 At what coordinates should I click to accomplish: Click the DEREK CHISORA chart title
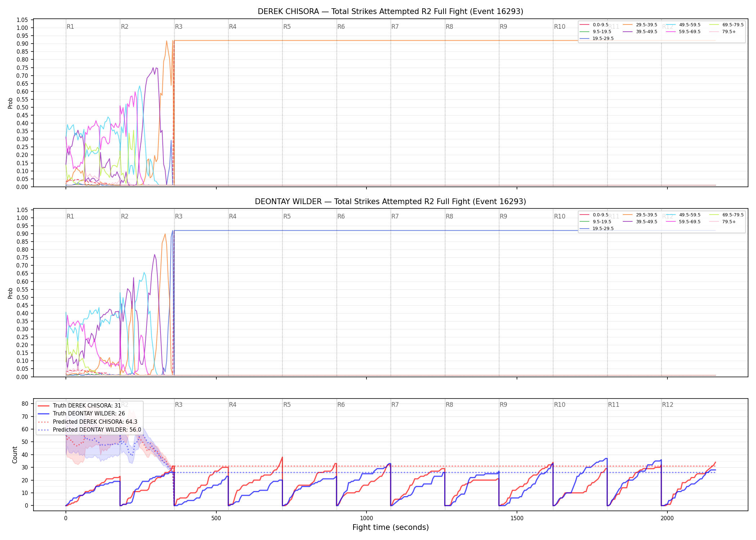coord(390,12)
